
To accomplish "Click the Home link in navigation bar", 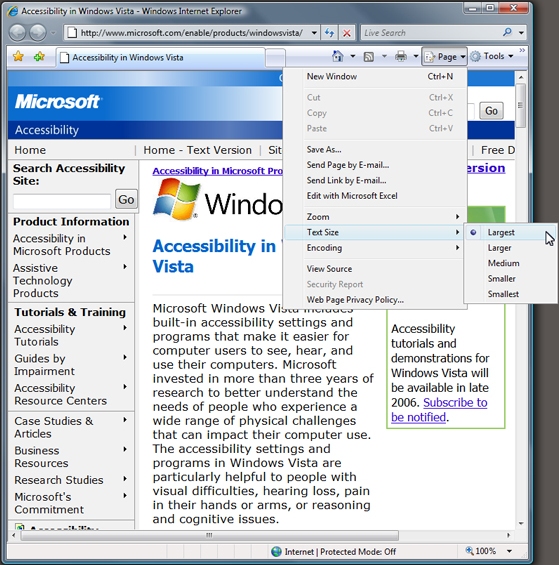I will tap(30, 150).
